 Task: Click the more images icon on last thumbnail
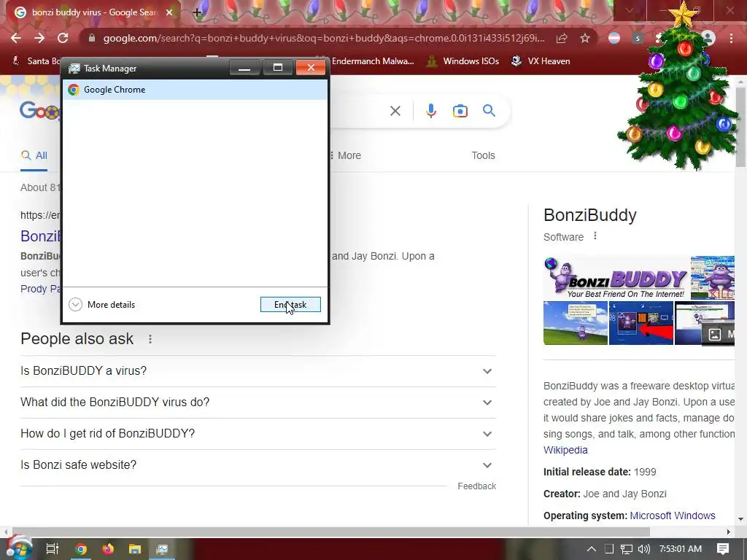715,334
